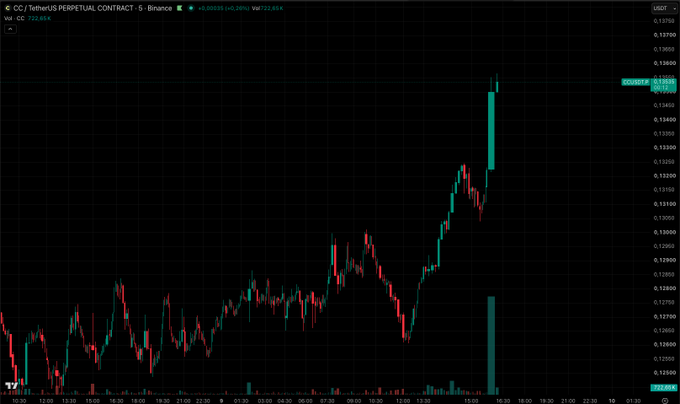Screen dimensions: 680x404
Task: Click the 722,65K value beside Vol · CC
Action: [39, 18]
